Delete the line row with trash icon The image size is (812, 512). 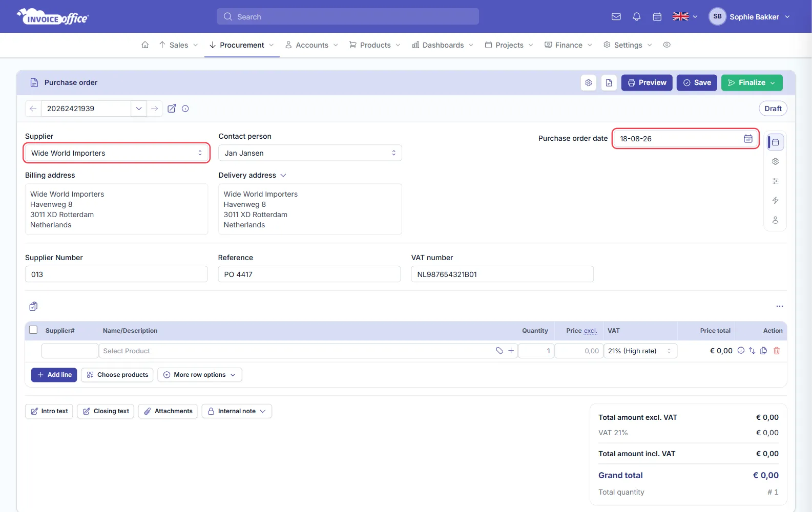777,351
